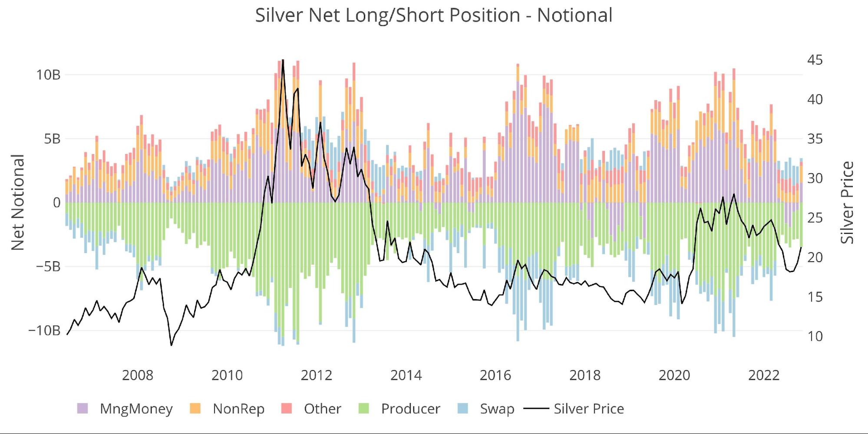The image size is (868, 434).
Task: Click the 2016 x-axis tick label
Action: tap(495, 375)
